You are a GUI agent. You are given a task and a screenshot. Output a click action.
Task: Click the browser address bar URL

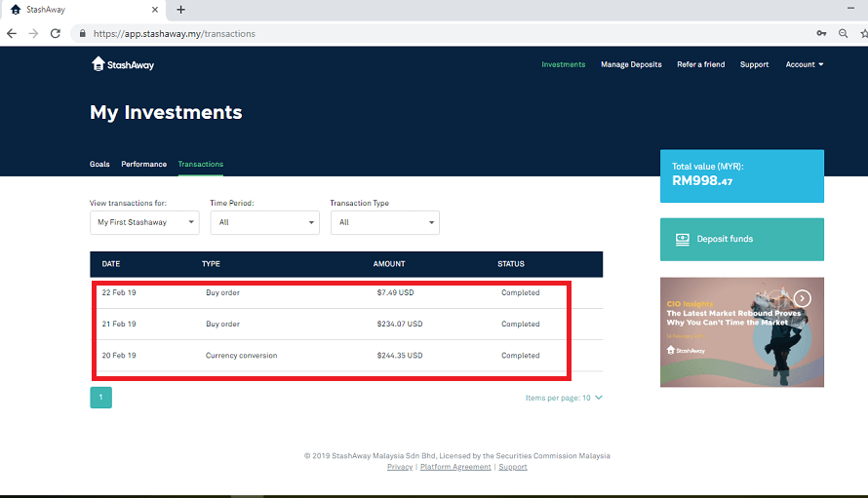point(175,34)
